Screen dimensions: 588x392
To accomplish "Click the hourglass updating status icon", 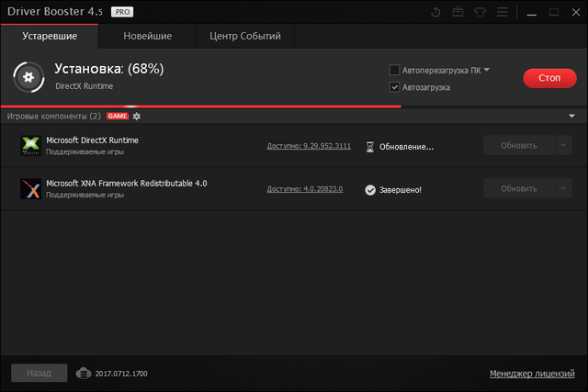I will pos(369,147).
